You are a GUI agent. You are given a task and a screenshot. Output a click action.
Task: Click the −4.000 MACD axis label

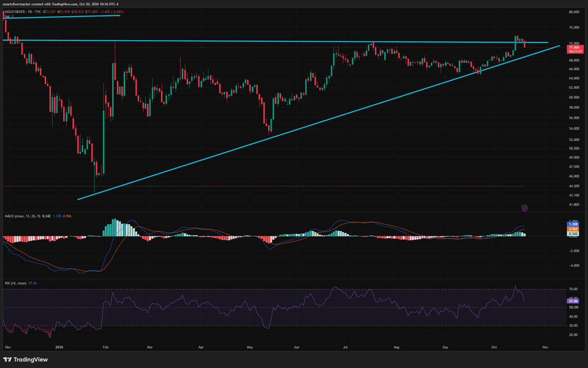coord(574,266)
